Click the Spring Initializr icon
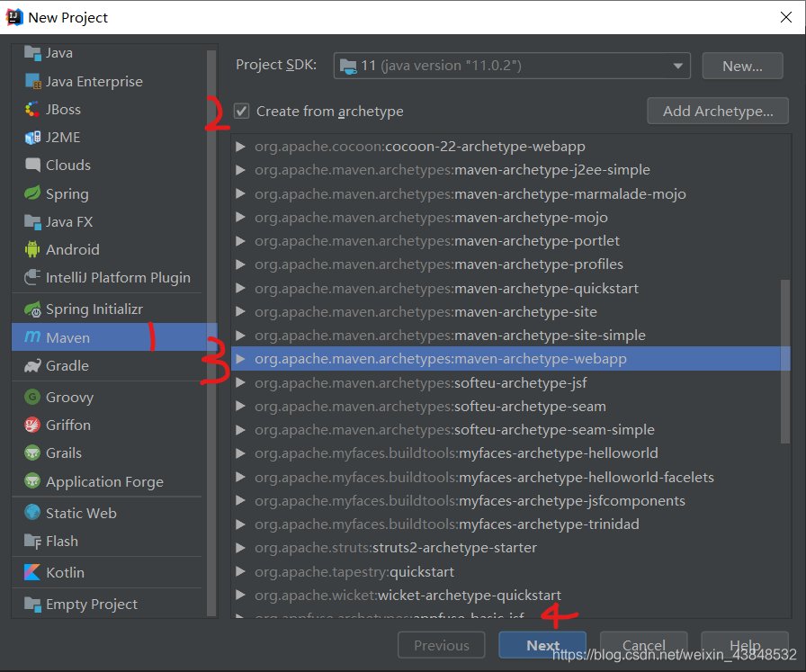 (32, 309)
